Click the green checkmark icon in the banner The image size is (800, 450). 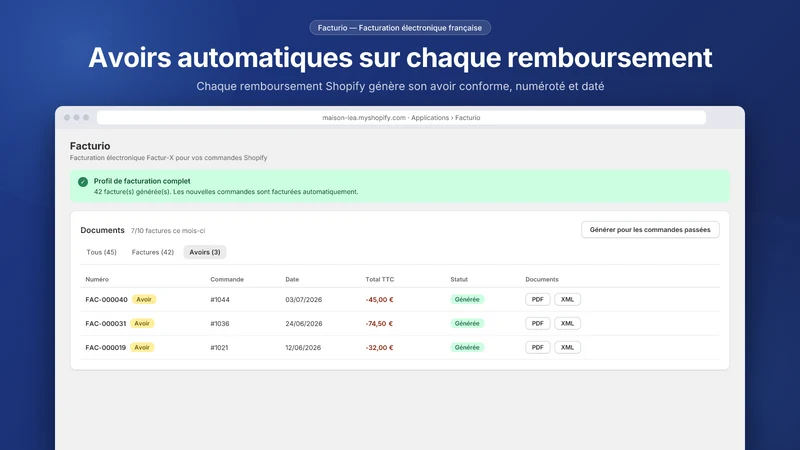(x=83, y=182)
